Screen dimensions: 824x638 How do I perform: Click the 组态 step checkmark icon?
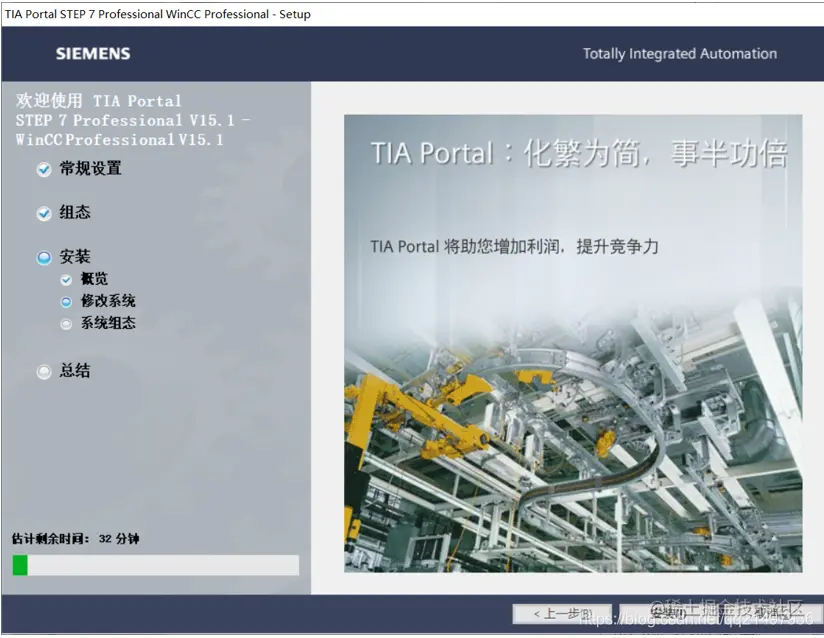point(44,213)
